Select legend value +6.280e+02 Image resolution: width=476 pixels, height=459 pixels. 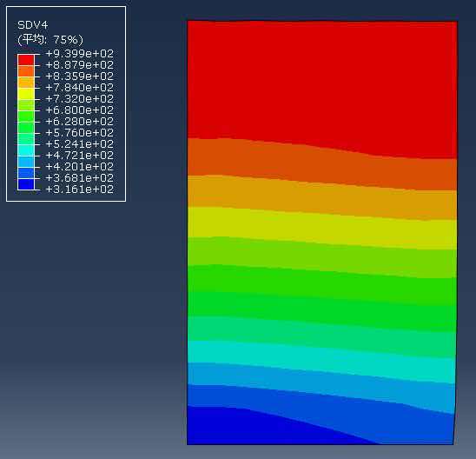pos(80,121)
